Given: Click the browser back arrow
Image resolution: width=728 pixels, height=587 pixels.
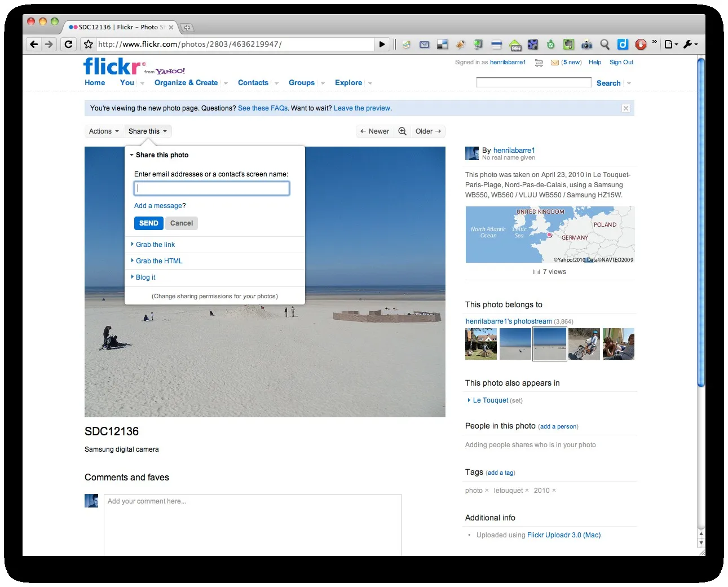Looking at the screenshot, I should [x=34, y=44].
